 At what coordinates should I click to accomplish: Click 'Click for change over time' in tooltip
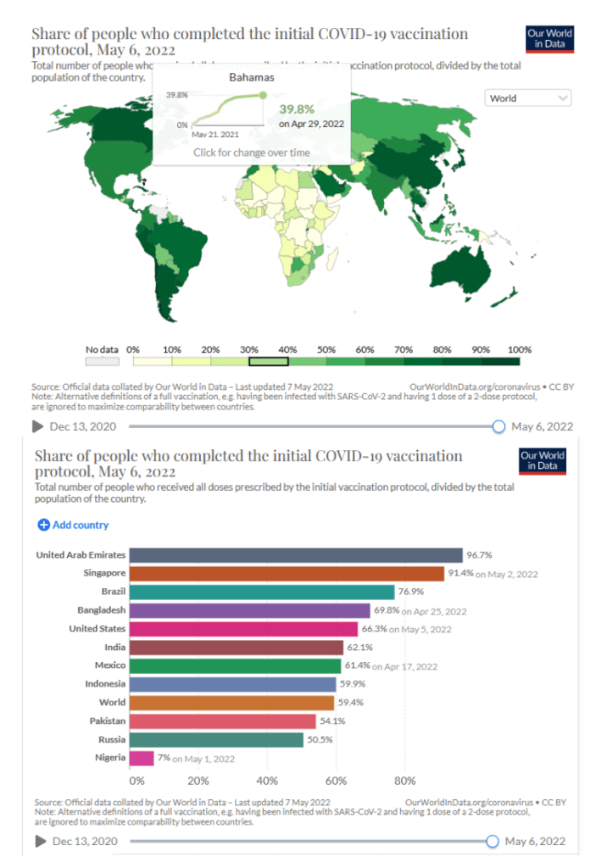tap(251, 153)
